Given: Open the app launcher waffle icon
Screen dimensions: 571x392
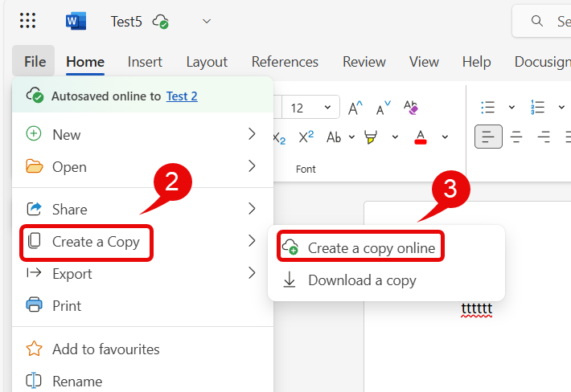Looking at the screenshot, I should [x=27, y=21].
